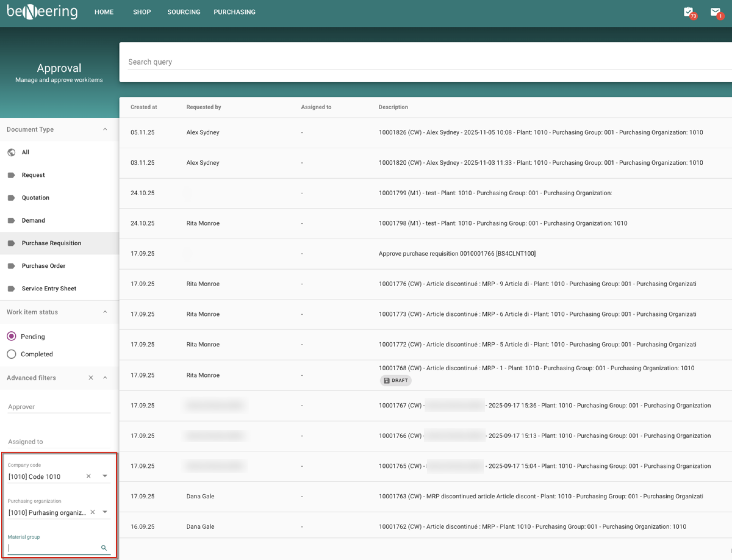Screen dimensions: 732x560
Task: Click the tag icon beside Service Entry Sheet
Action: (11, 289)
